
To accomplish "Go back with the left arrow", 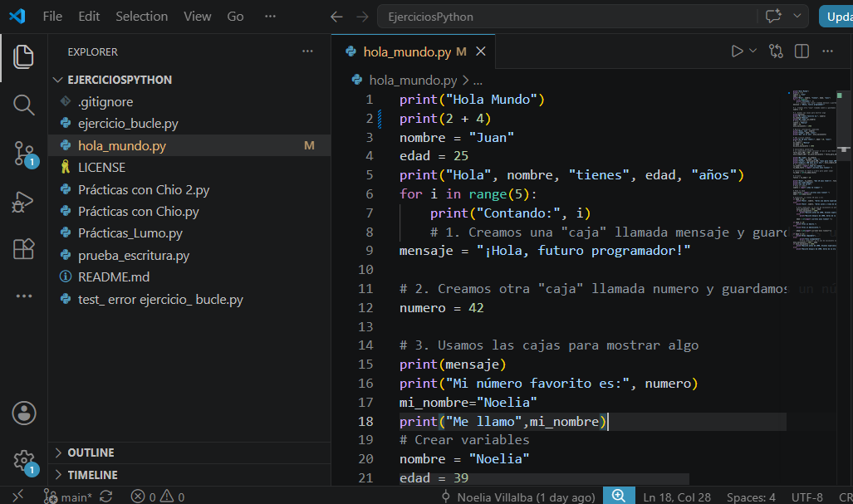I will pyautogui.click(x=336, y=17).
